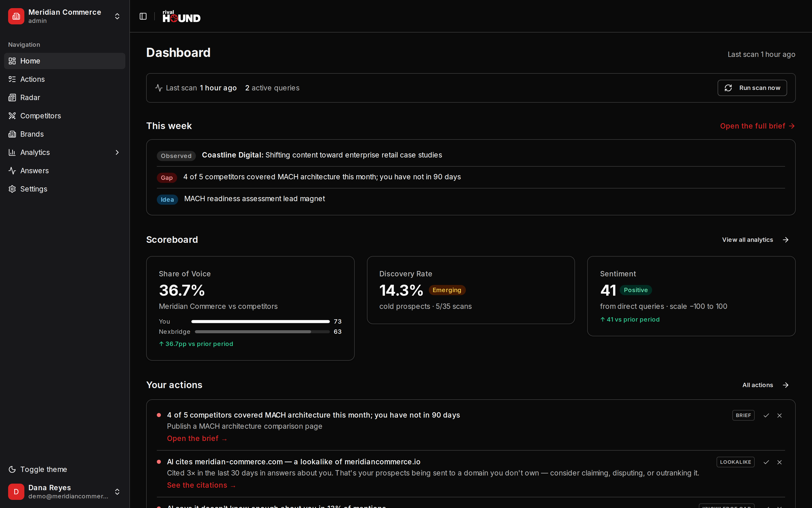Click the Competitors crossed swords icon
This screenshot has width=812, height=508.
pyautogui.click(x=12, y=116)
